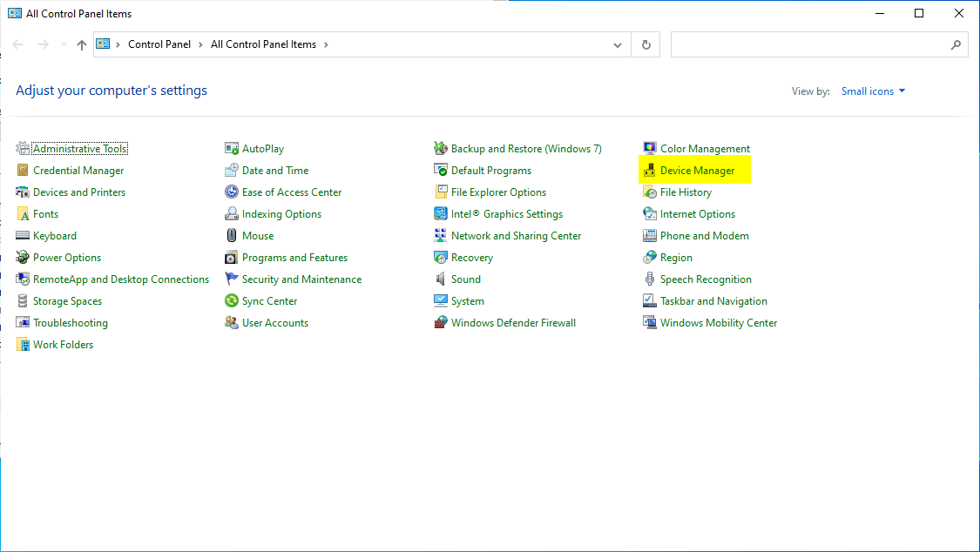Image resolution: width=980 pixels, height=552 pixels.
Task: Click the Speech Recognition microphone icon
Action: pos(649,279)
